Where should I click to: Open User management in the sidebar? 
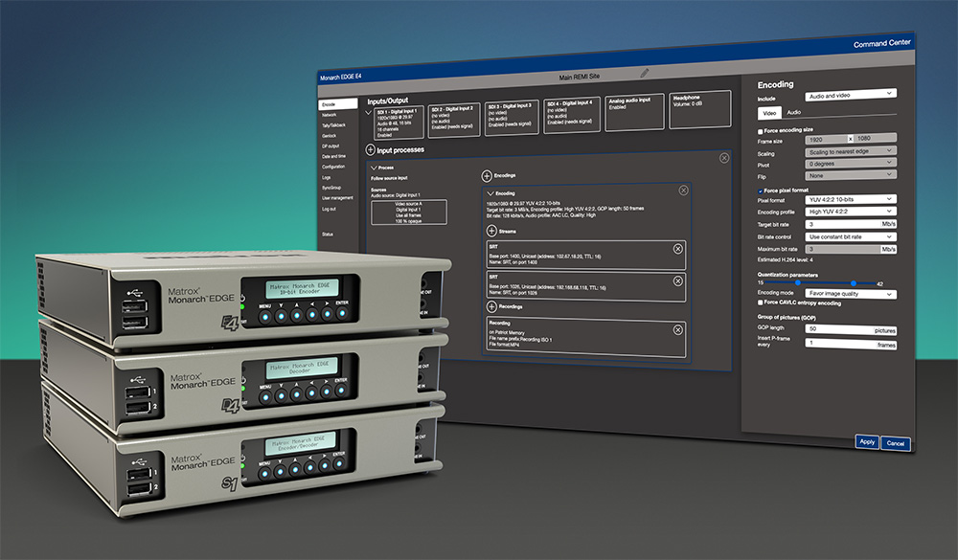click(x=337, y=198)
